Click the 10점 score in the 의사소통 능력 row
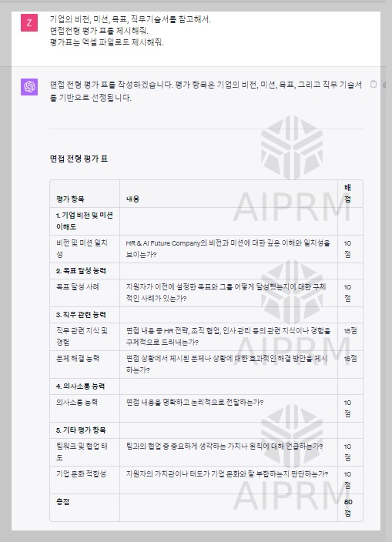Screen dimensions: 392x542 tap(348, 408)
